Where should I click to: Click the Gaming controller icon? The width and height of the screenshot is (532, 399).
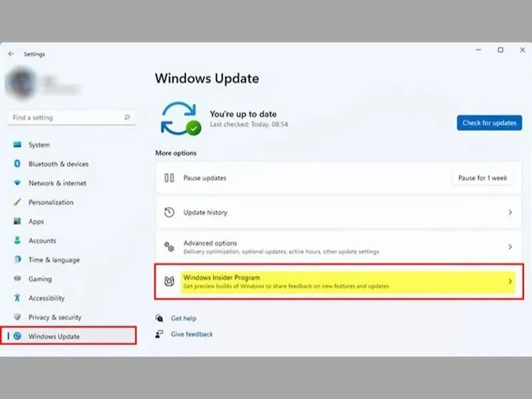tap(17, 279)
